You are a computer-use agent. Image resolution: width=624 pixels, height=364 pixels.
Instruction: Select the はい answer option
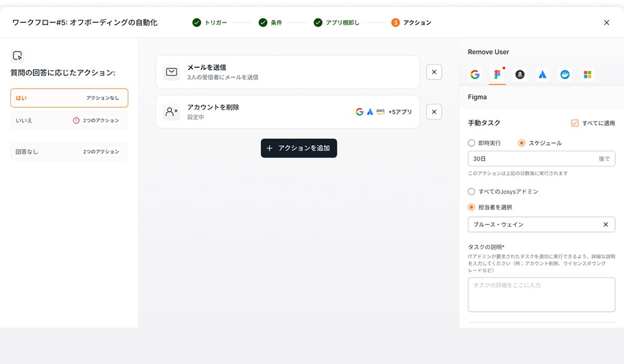[69, 98]
